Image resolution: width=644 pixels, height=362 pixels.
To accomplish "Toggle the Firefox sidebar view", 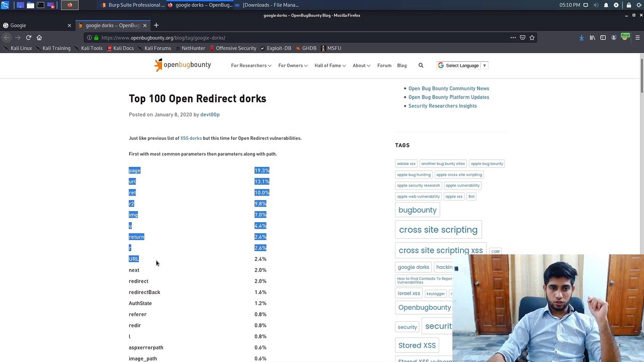I will pyautogui.click(x=603, y=38).
